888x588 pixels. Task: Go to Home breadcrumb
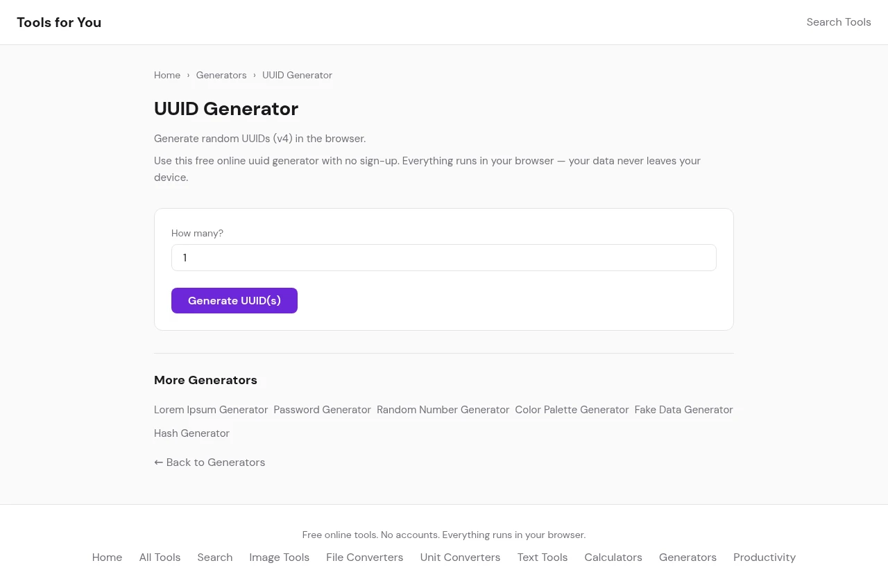tap(167, 75)
